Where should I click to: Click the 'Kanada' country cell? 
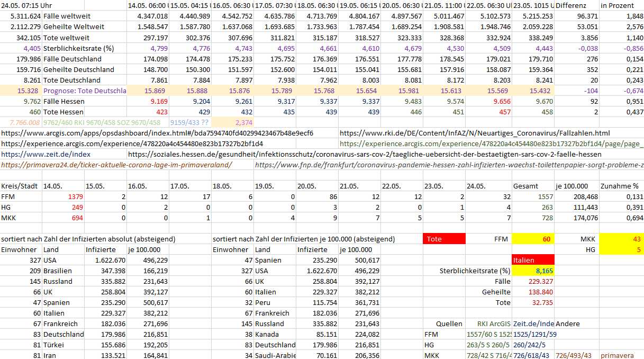tap(267, 334)
